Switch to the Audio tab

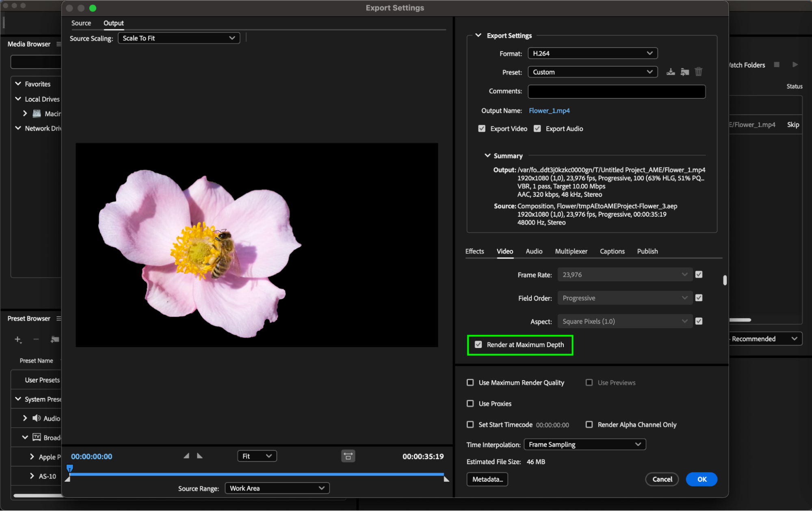coord(534,251)
